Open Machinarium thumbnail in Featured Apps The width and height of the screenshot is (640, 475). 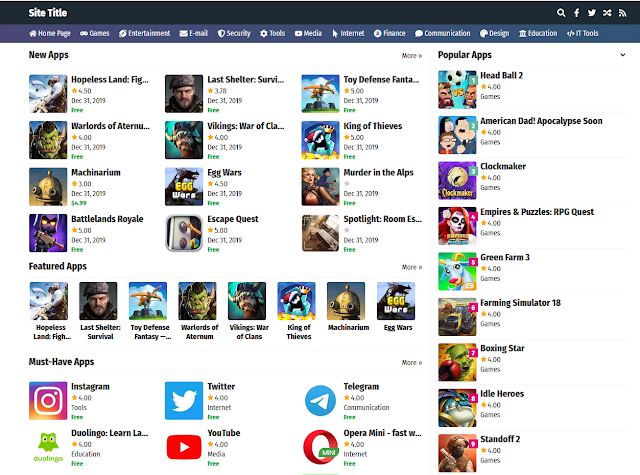pos(346,301)
